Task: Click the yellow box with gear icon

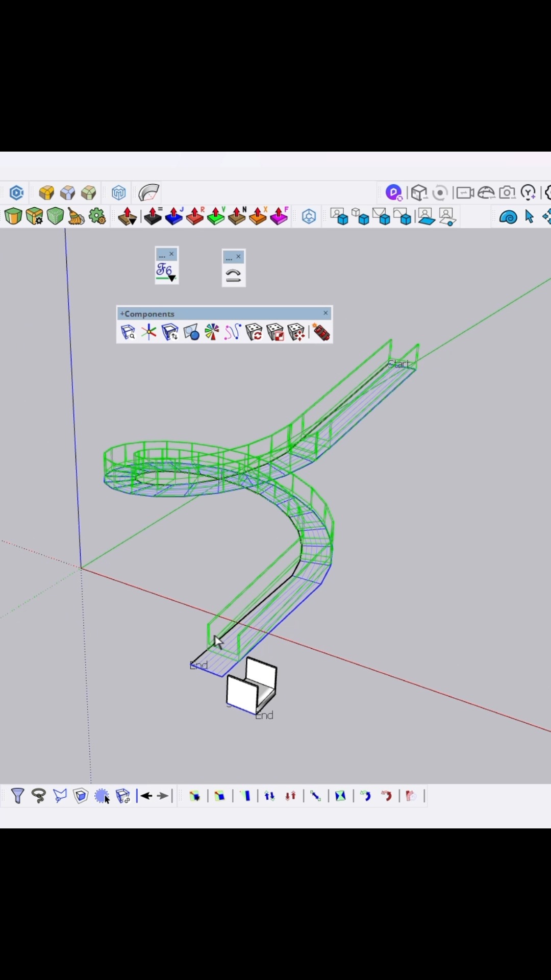Action: 35,216
